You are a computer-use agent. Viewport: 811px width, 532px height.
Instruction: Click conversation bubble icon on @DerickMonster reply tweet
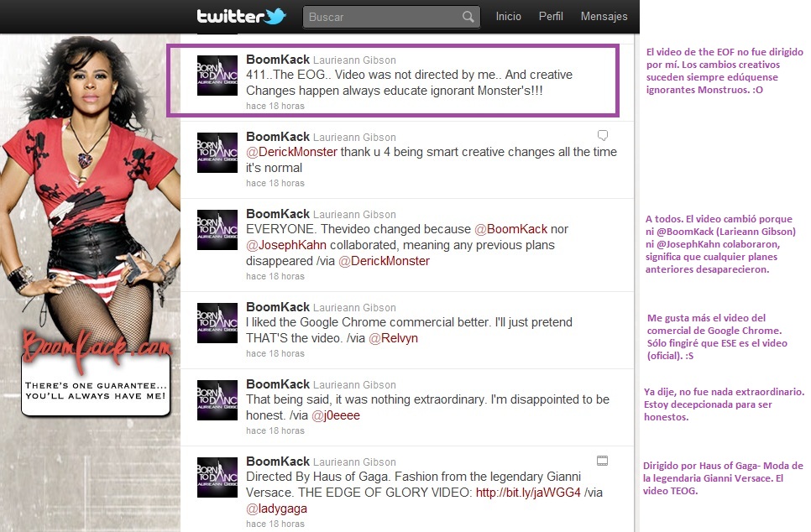pos(603,135)
